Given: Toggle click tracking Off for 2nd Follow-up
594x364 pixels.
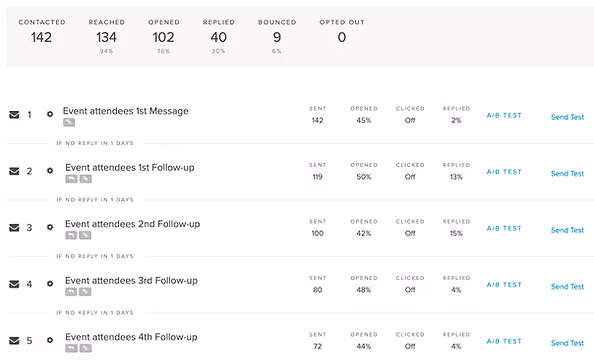Looking at the screenshot, I should coord(410,233).
